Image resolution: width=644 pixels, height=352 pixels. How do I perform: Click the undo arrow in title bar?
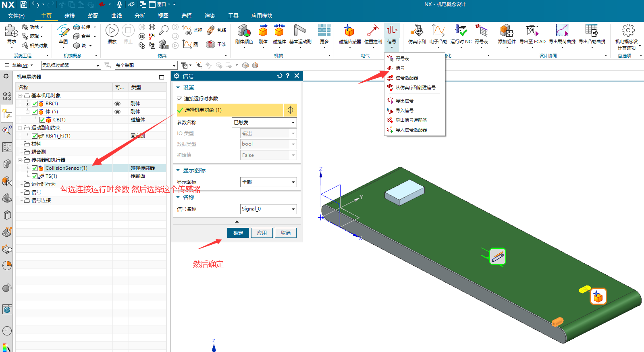pos(35,4)
